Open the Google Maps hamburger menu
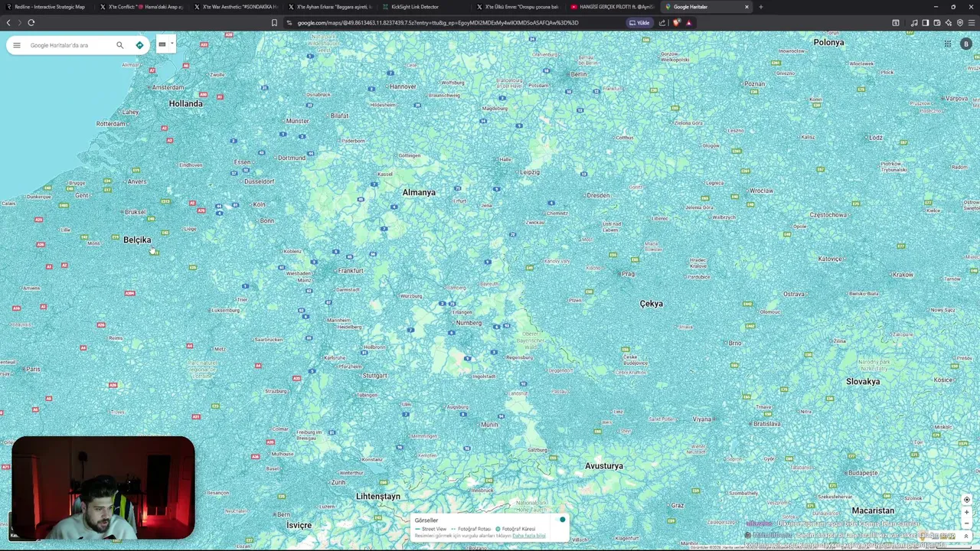 pos(16,45)
